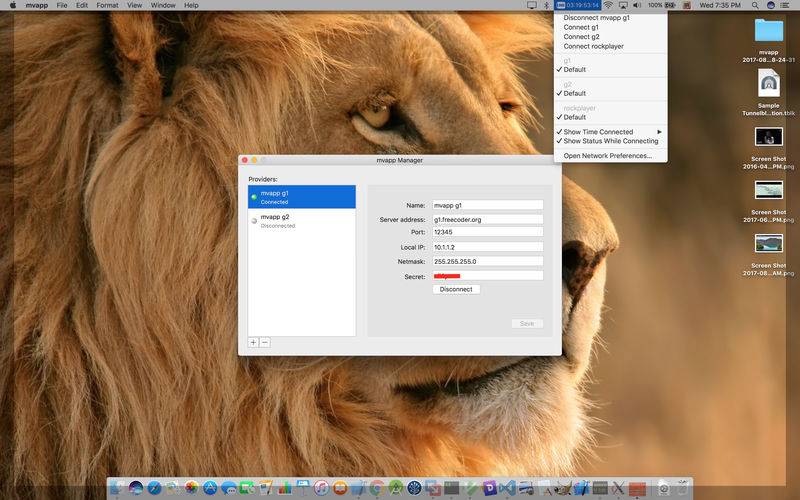This screenshot has height=500, width=800.
Task: Launch FaceTime from the Dock
Action: 247,488
